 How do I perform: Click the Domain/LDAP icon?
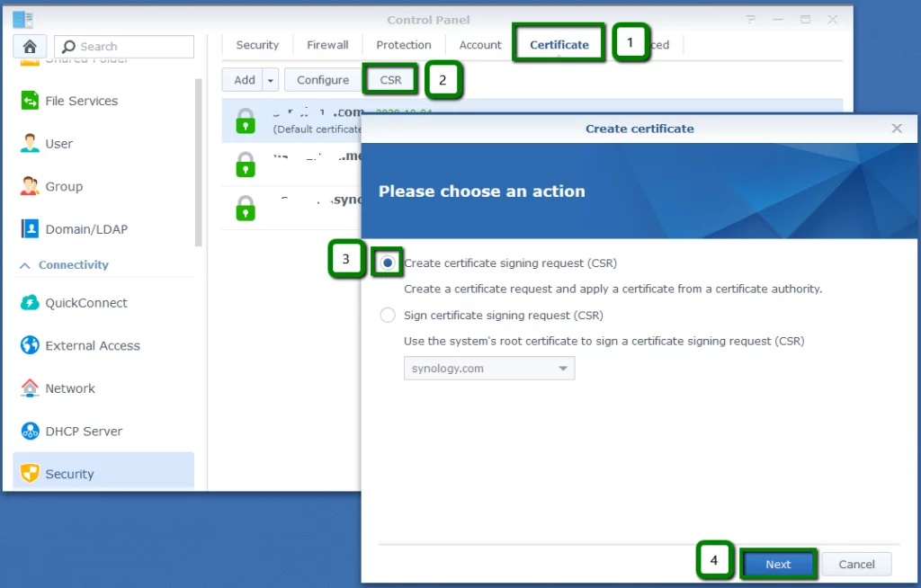(x=30, y=229)
